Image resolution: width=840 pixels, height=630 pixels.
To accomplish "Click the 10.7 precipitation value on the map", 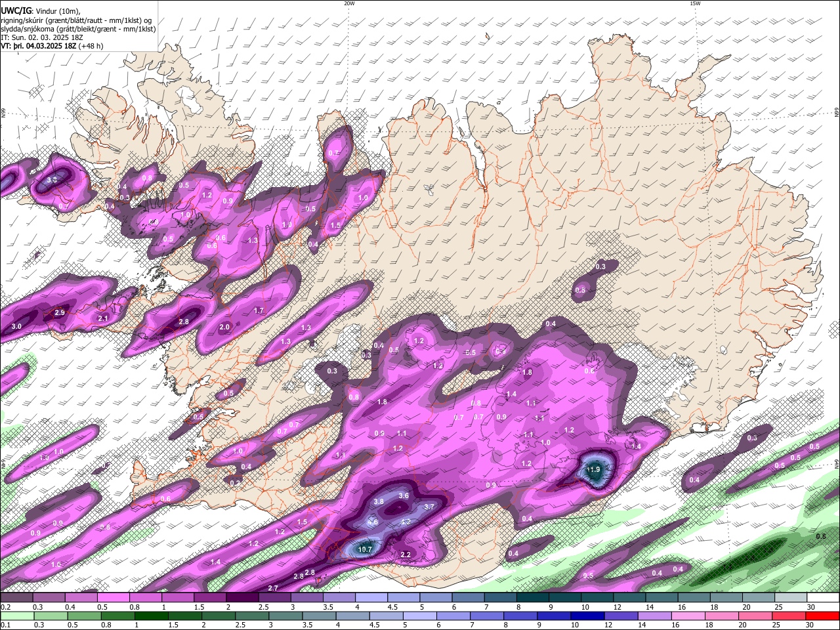I will click(366, 549).
